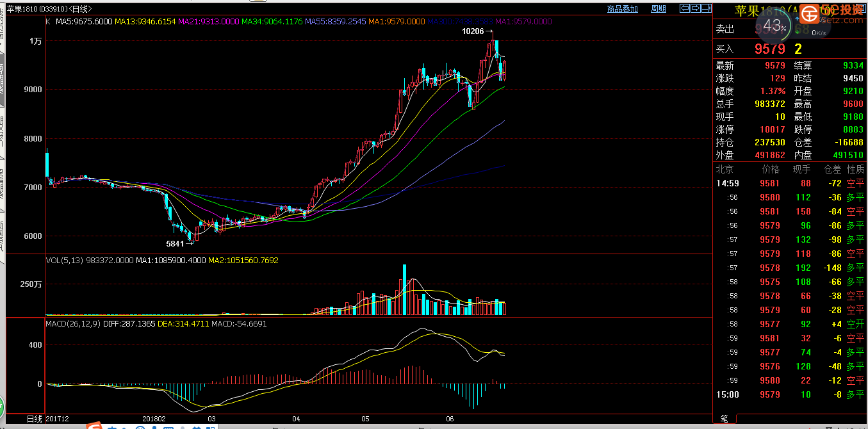Click the DEA:314.4711 value
Screen dimensions: 868x429
[x=184, y=324]
